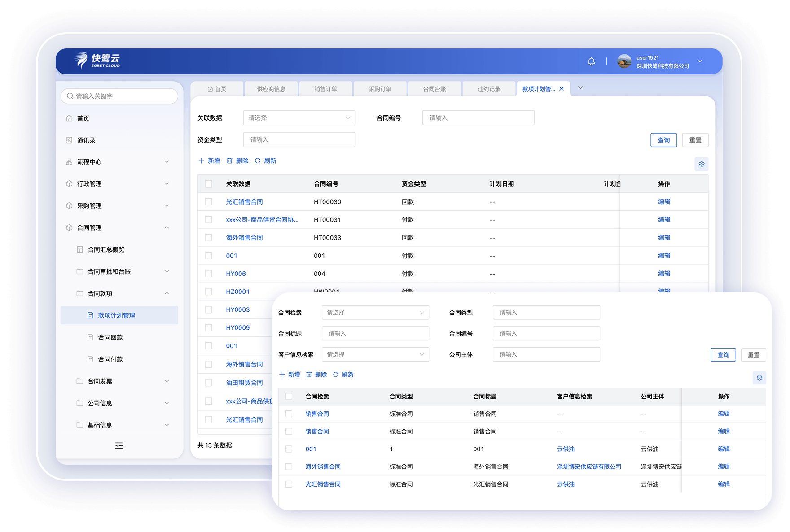This screenshot has height=532, width=790.
Task: Open the 关联数据 dropdown
Action: [x=299, y=118]
